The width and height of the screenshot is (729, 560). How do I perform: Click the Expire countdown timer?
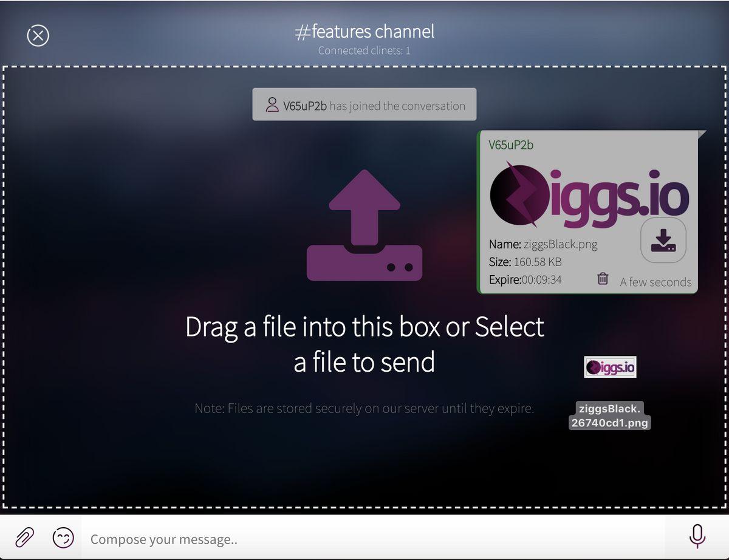542,280
